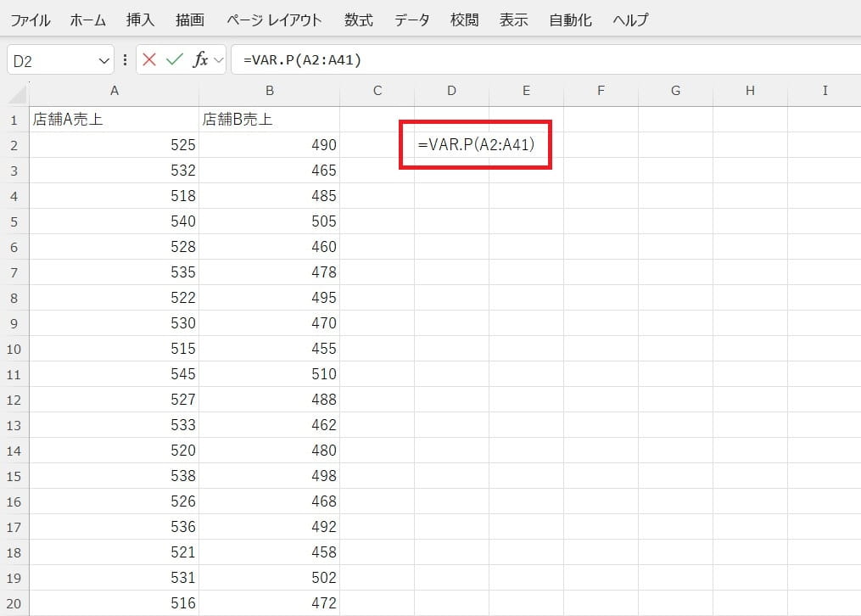The image size is (861, 616).
Task: Select row 10 header
Action: tap(14, 349)
